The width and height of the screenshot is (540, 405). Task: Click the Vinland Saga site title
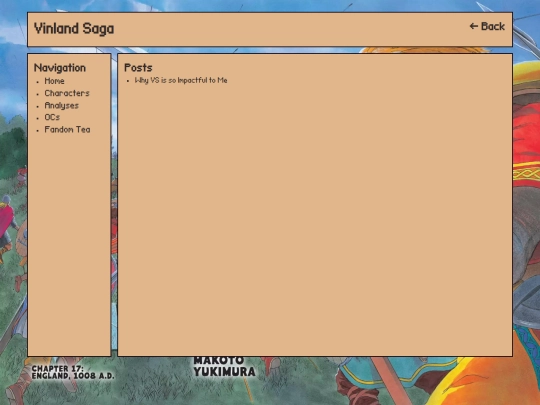tap(74, 29)
